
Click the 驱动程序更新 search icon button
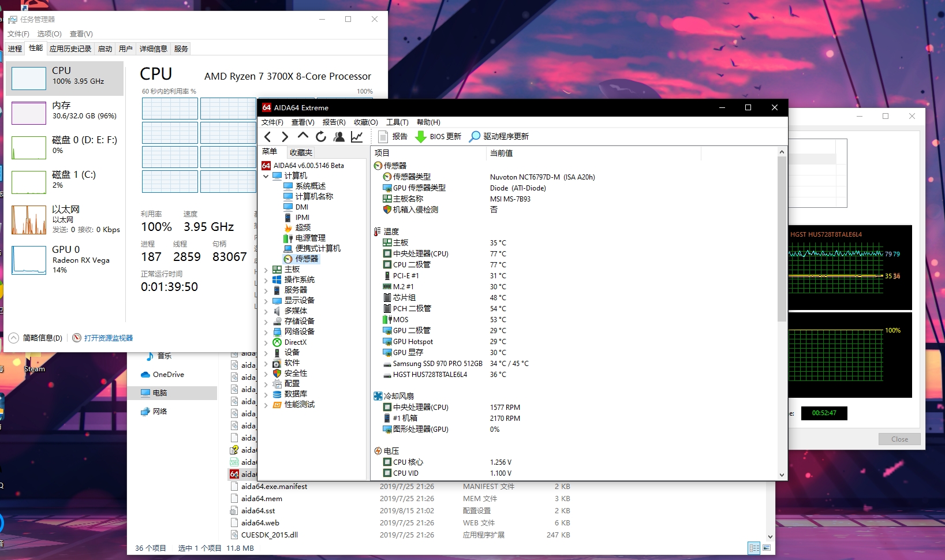click(x=499, y=137)
